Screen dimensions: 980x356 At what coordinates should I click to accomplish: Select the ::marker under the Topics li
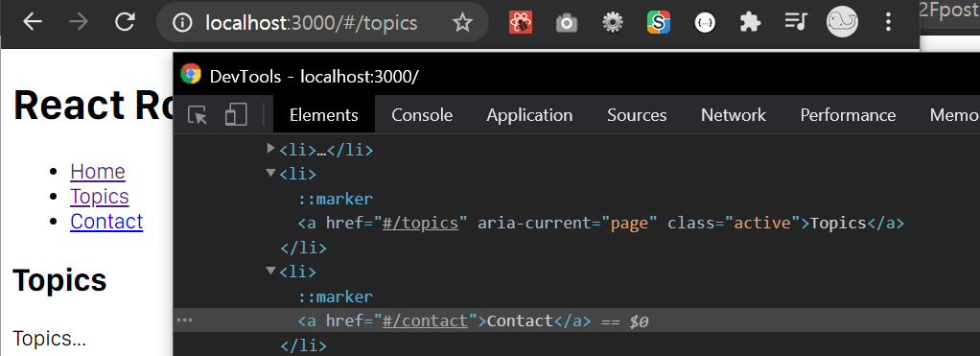pos(335,199)
